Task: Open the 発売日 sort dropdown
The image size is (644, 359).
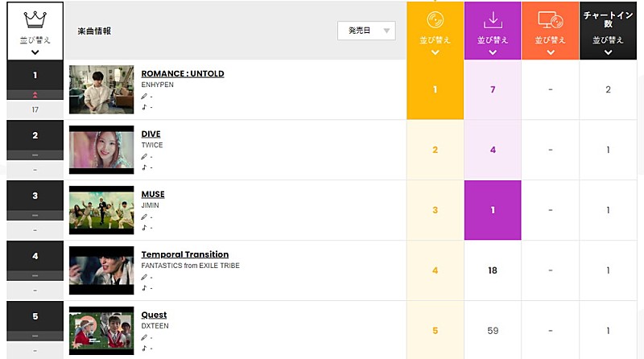Action: coord(366,31)
